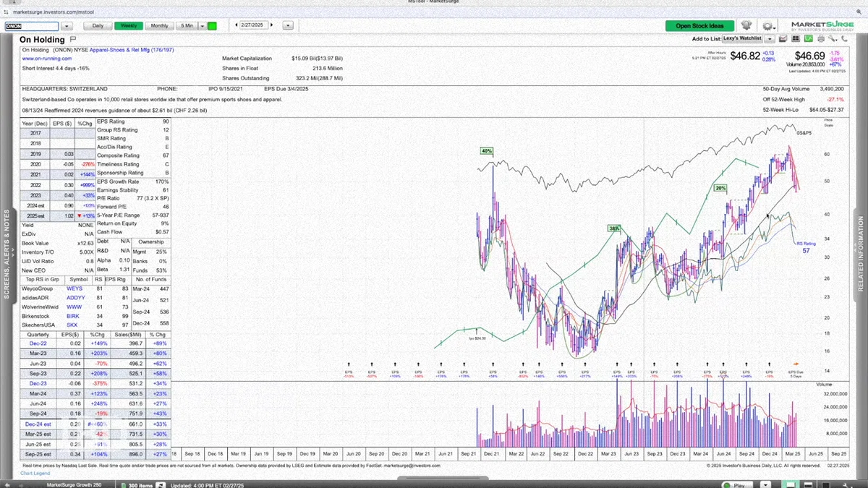This screenshot has width=868, height=488.
Task: Click the Lexy's Watchlist button
Action: click(x=744, y=38)
